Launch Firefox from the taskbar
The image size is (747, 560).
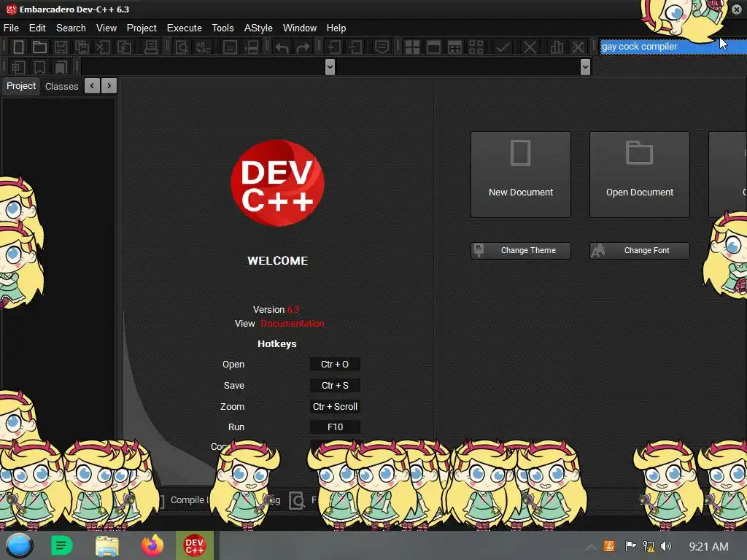pos(152,545)
